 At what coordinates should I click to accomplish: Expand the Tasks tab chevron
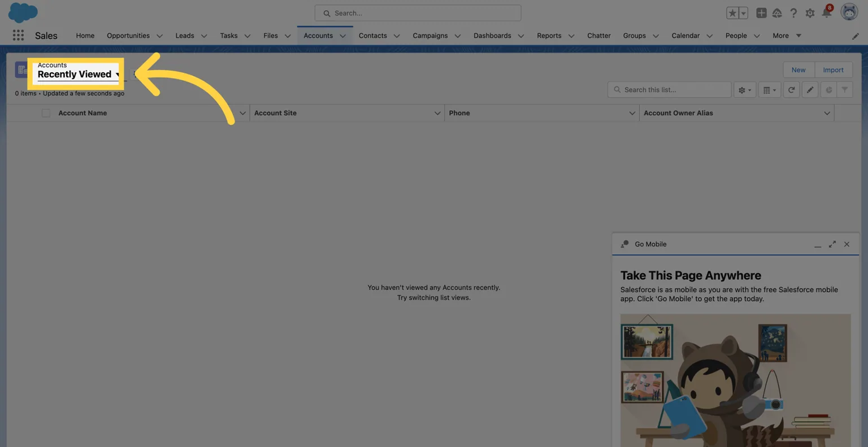(247, 36)
